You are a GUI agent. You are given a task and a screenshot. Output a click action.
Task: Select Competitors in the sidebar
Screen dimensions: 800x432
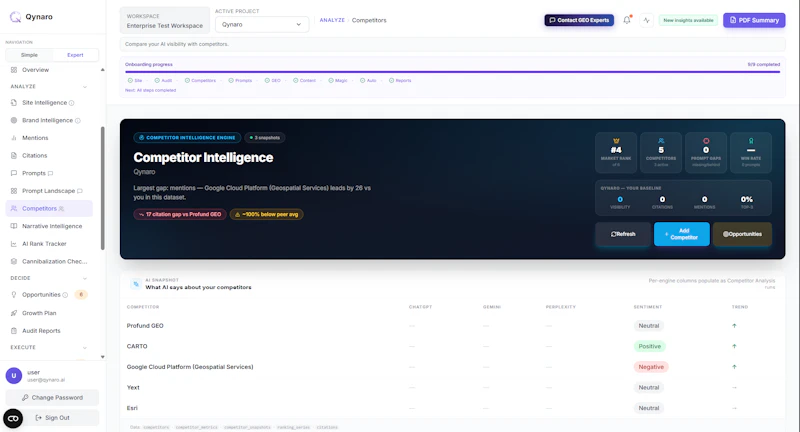49,208
